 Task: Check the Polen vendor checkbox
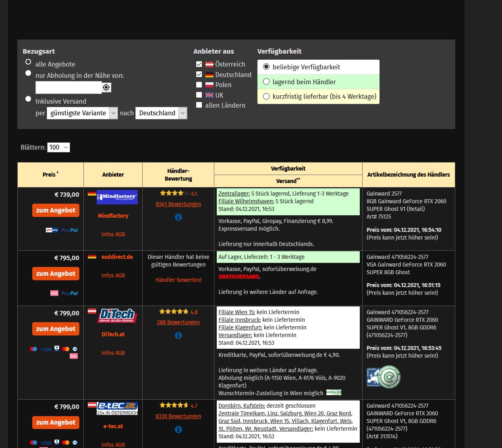coord(199,85)
